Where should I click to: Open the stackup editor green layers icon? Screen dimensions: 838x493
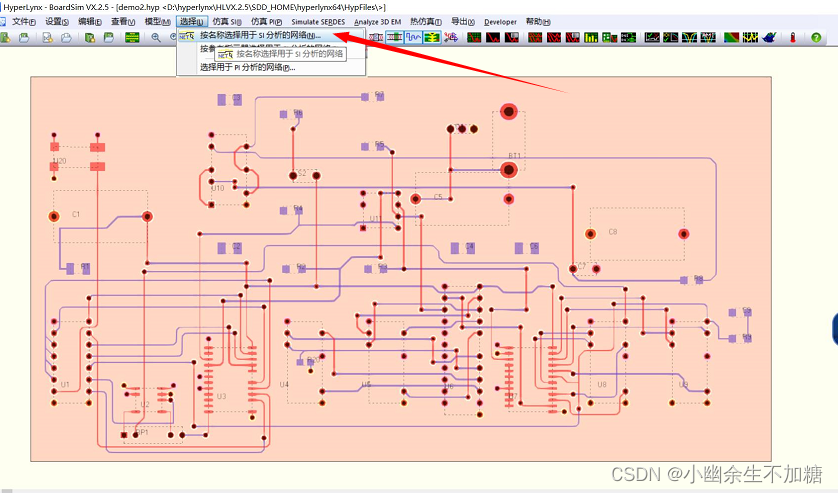point(132,37)
